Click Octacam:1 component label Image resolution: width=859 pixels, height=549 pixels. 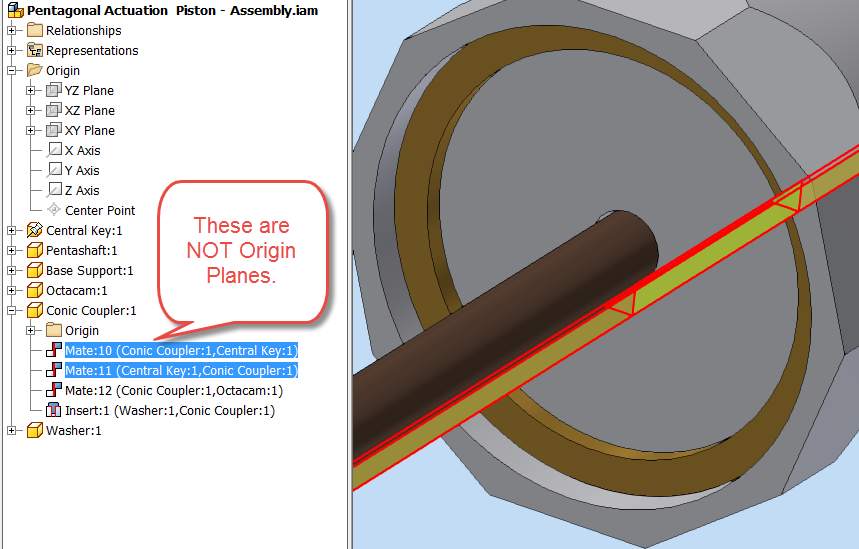click(77, 290)
